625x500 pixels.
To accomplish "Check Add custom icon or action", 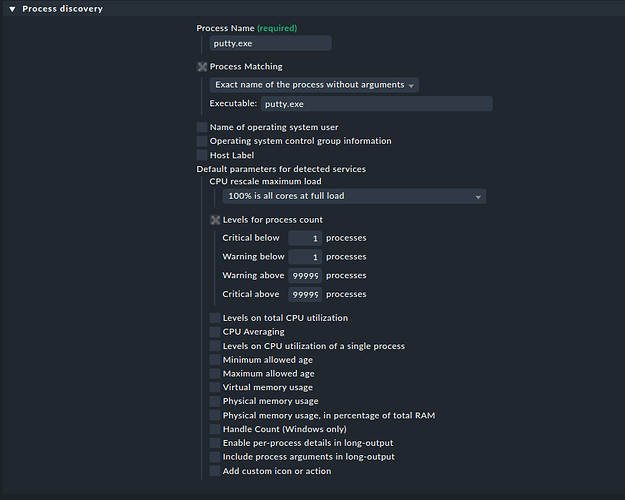I will click(215, 471).
